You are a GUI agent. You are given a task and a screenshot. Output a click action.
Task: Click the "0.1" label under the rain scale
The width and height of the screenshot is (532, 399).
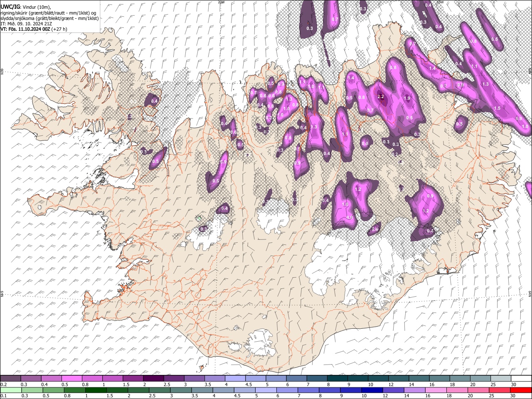3,396
